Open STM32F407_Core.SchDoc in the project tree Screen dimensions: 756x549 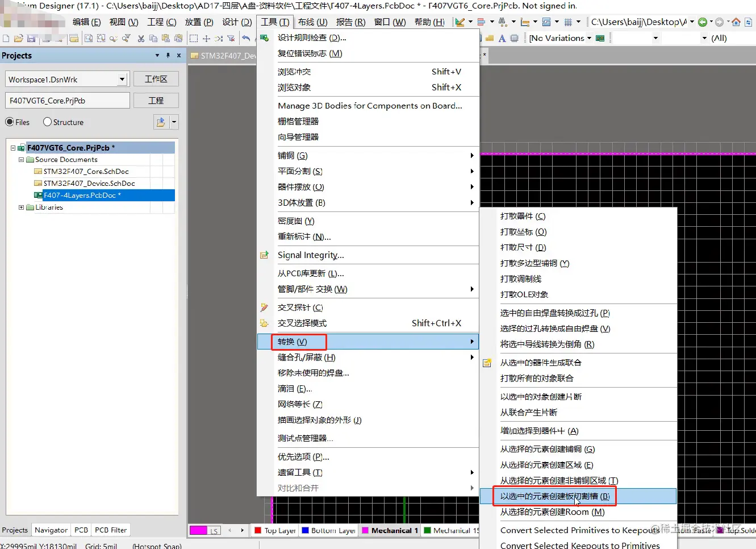[86, 172]
